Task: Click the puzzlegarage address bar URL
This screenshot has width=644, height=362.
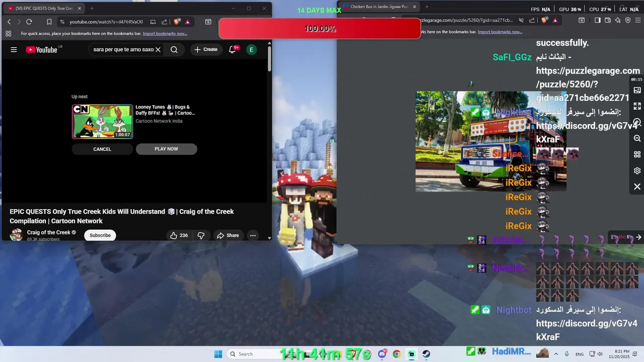Action: [x=466, y=20]
